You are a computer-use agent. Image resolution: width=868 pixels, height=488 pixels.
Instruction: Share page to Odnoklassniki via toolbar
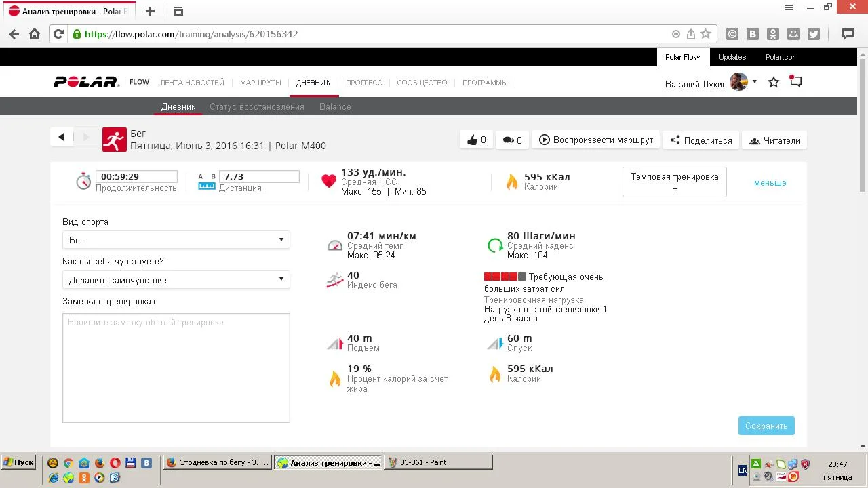coord(772,34)
